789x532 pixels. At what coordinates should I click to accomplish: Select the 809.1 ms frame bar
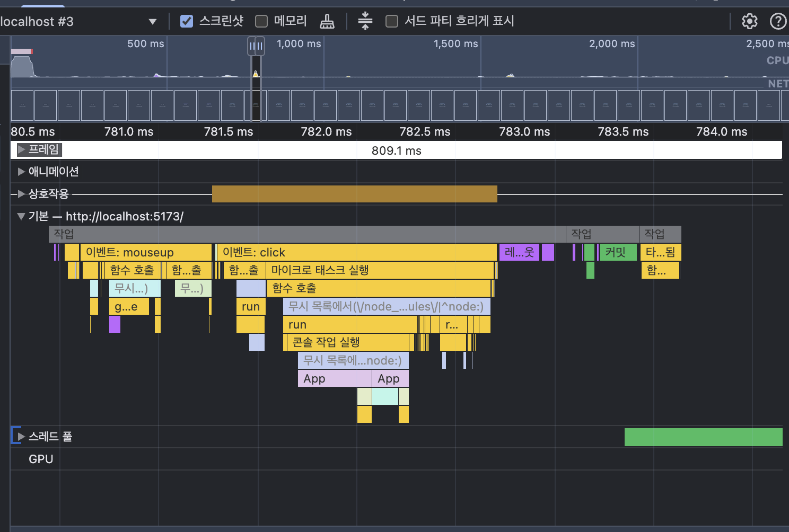coord(396,150)
